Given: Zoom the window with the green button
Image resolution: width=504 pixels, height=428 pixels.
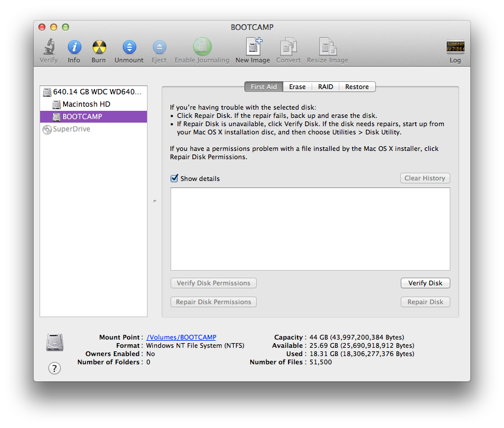Looking at the screenshot, I should click(66, 27).
